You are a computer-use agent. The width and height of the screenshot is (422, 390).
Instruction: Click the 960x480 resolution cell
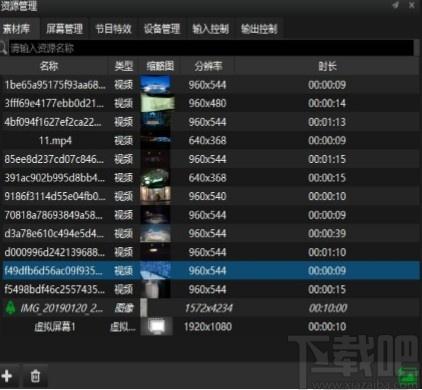tap(207, 103)
